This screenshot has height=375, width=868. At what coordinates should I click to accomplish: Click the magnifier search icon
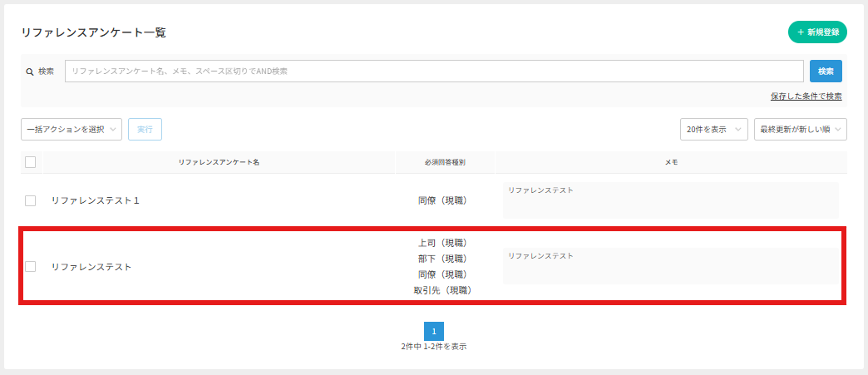click(30, 72)
